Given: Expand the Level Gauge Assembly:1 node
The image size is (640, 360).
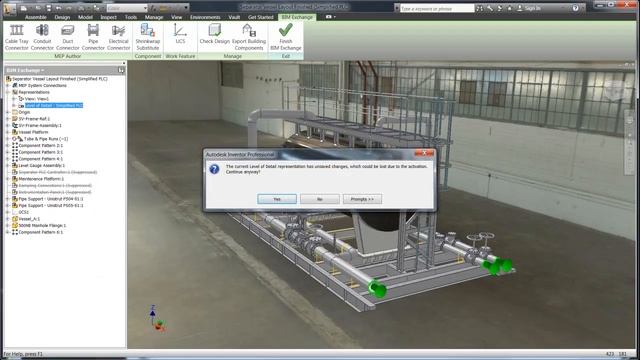Looking at the screenshot, I should (x=8, y=165).
